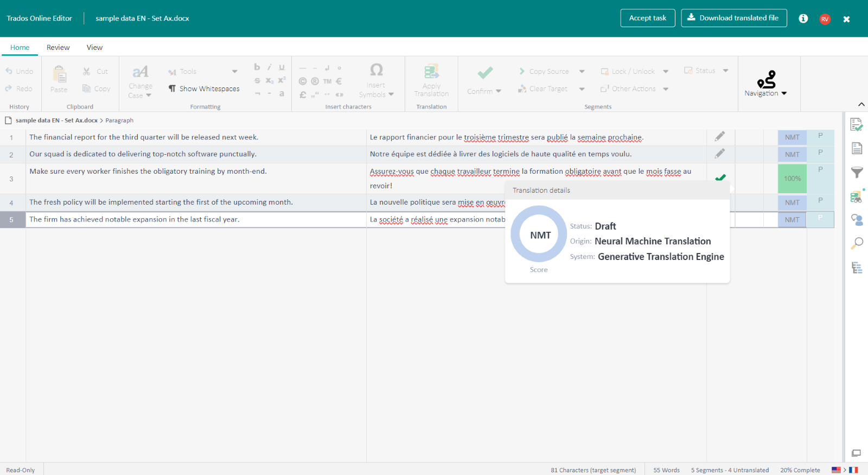The width and height of the screenshot is (868, 475).
Task: Toggle underline formatting
Action: point(282,67)
